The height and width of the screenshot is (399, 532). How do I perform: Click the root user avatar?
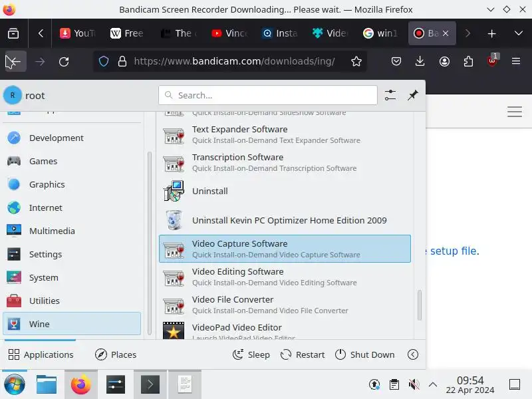click(x=13, y=95)
